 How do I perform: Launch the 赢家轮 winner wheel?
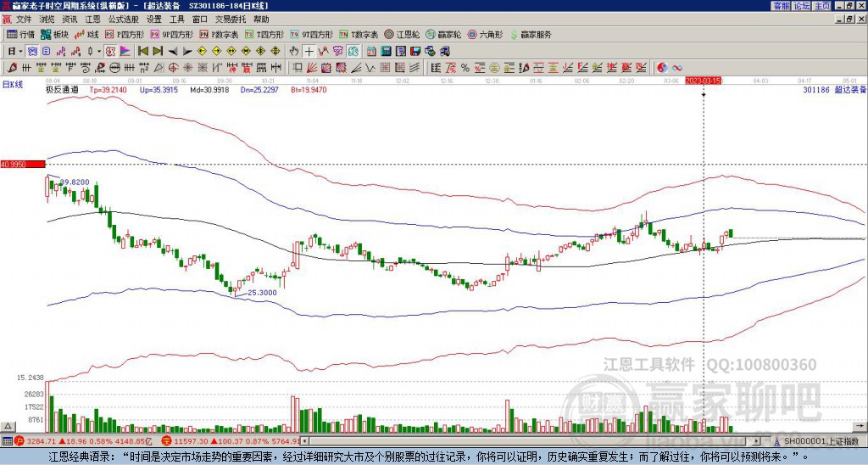[443, 34]
